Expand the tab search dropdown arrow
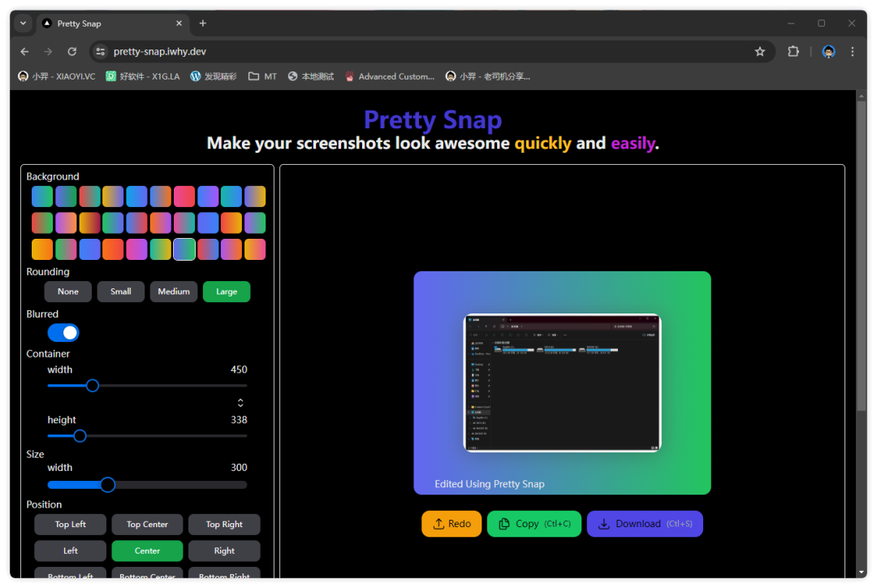Image resolution: width=877 pixels, height=588 pixels. point(24,24)
